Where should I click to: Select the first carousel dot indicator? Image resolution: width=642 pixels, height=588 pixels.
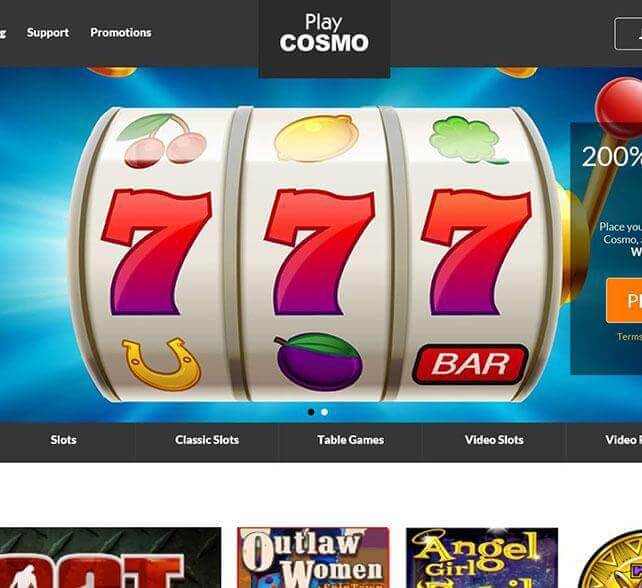click(311, 412)
